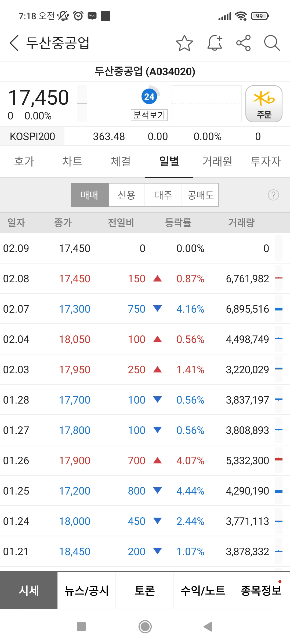Switch to the 체결 tab

pyautogui.click(x=121, y=162)
